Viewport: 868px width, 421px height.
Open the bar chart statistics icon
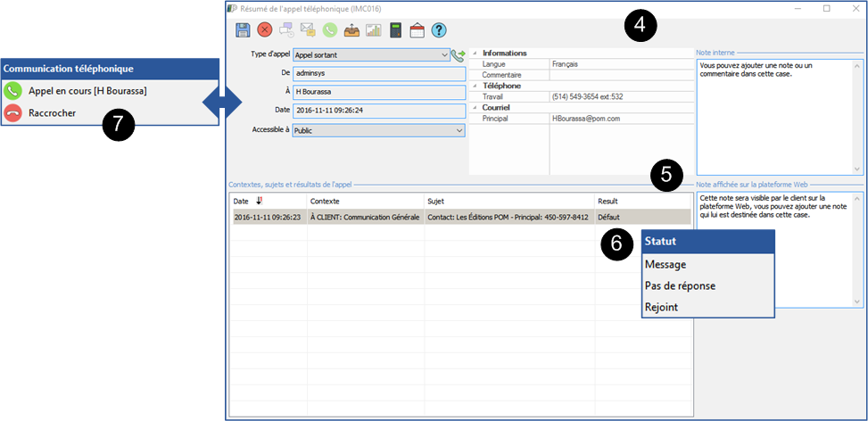pyautogui.click(x=374, y=30)
